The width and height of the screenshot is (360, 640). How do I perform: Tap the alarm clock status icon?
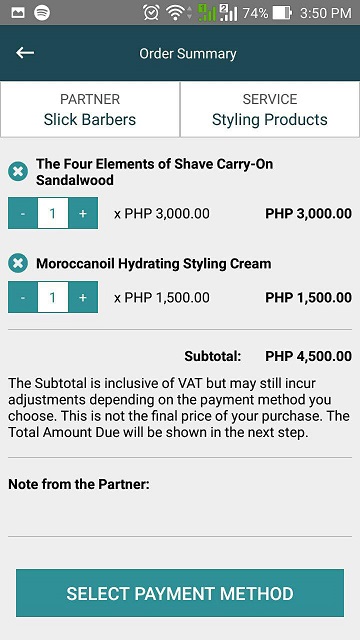pos(151,13)
